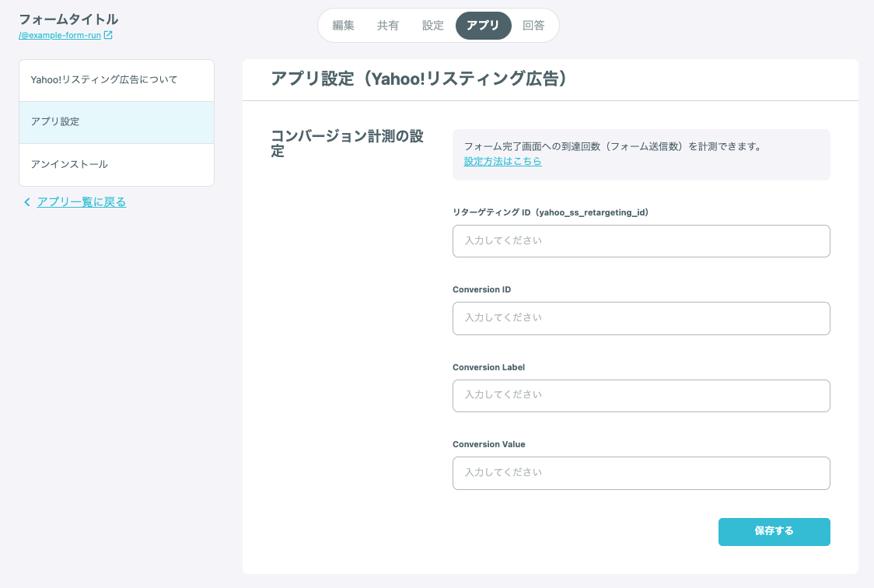This screenshot has width=874, height=588.
Task: Open the 共有 tab
Action: coord(388,25)
